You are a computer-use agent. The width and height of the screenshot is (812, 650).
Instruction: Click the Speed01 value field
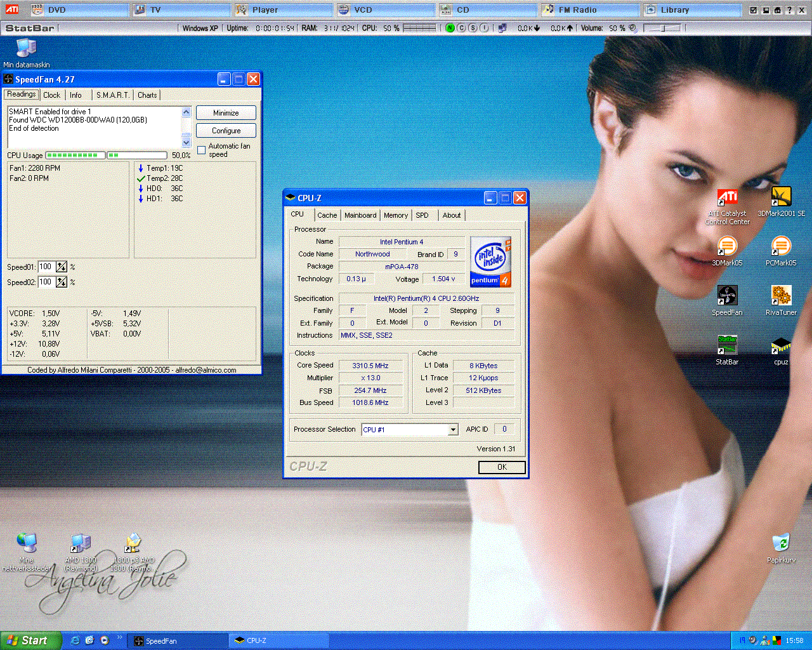click(x=46, y=267)
